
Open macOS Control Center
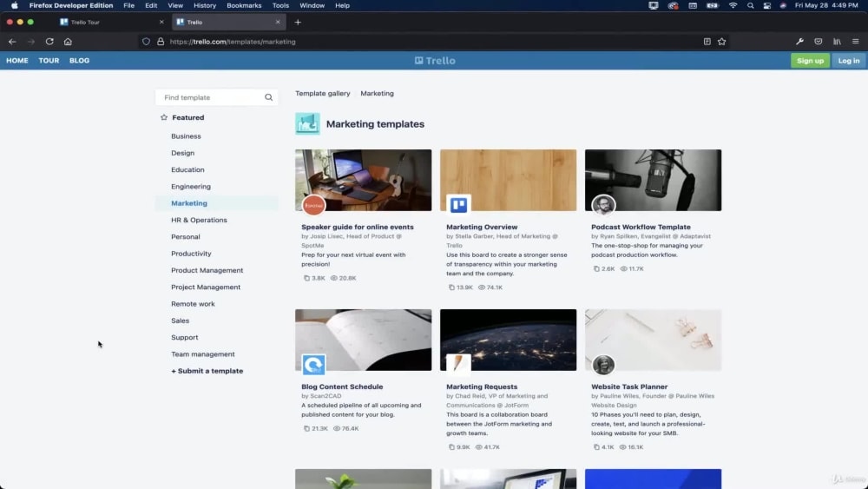(766, 5)
